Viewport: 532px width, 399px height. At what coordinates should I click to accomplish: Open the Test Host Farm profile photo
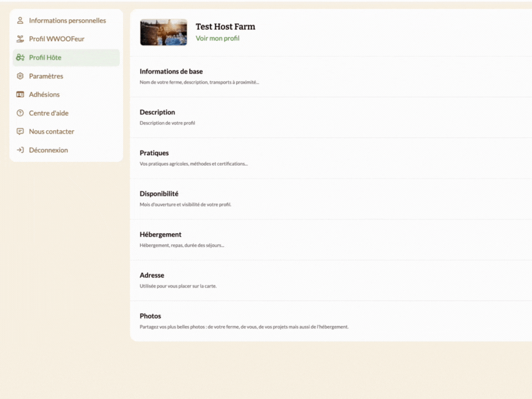pos(163,32)
